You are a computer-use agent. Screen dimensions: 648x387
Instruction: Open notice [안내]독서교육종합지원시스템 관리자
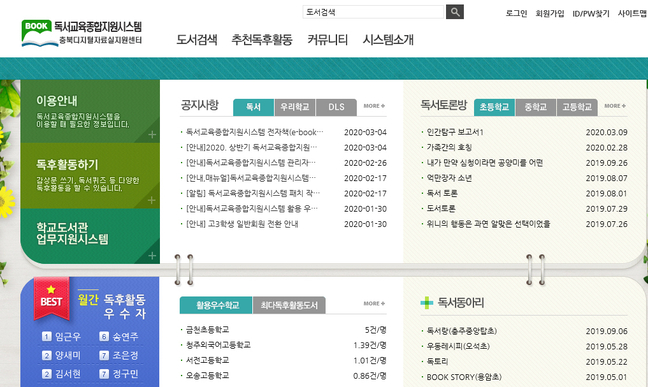pos(250,163)
